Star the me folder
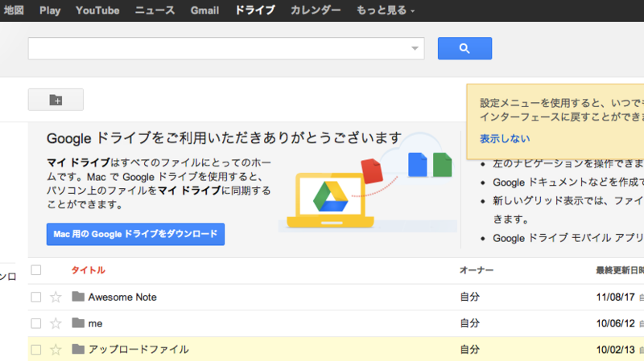The image size is (644, 361). pyautogui.click(x=56, y=323)
